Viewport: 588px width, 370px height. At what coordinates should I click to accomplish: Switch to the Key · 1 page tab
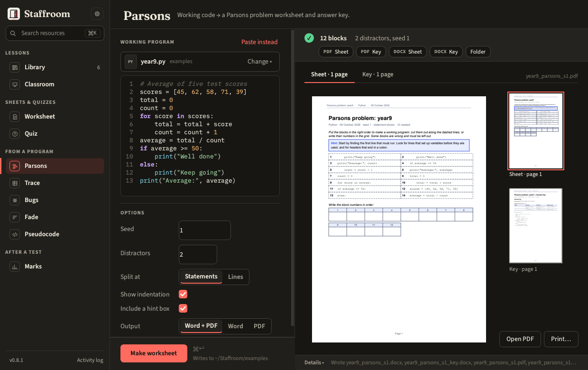[x=378, y=74]
